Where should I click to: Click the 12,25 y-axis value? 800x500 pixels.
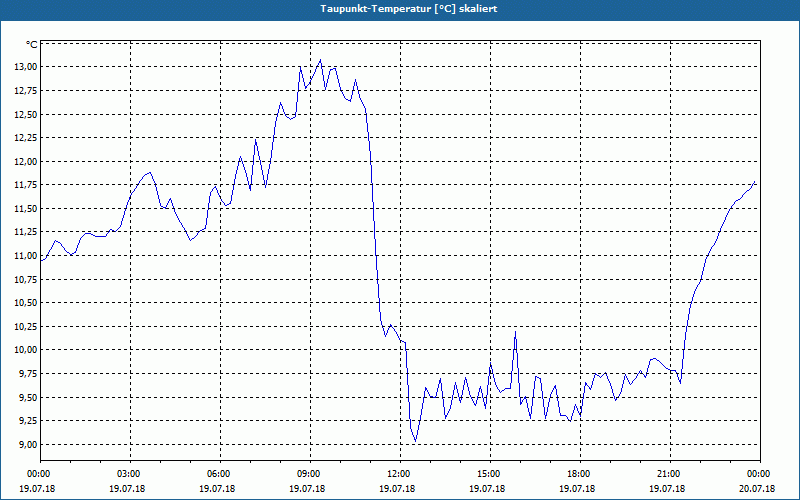pos(26,138)
